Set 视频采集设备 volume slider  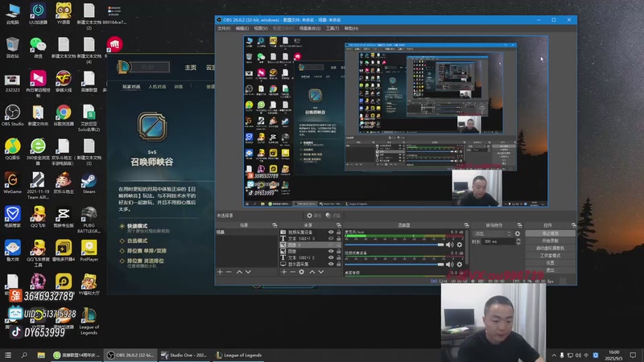394,265
